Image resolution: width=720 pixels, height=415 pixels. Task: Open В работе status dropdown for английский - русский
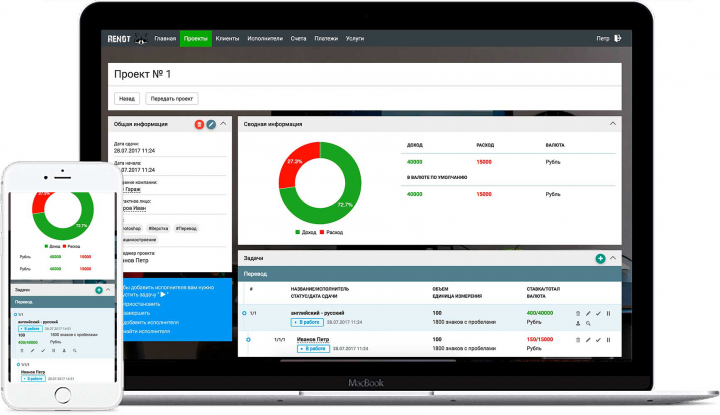pos(307,322)
